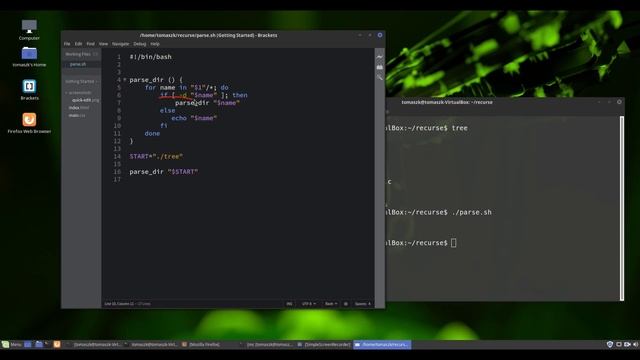The image size is (640, 360).
Task: Click the START="./tree" code line
Action: (x=156, y=156)
